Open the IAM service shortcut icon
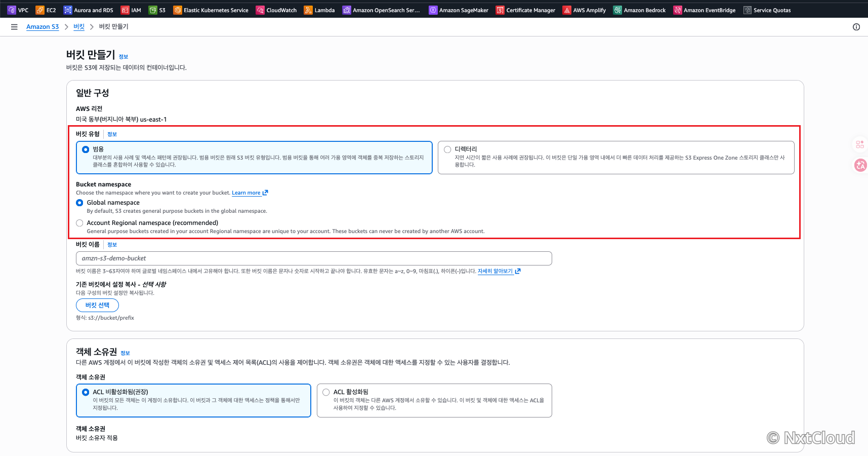 pyautogui.click(x=125, y=10)
